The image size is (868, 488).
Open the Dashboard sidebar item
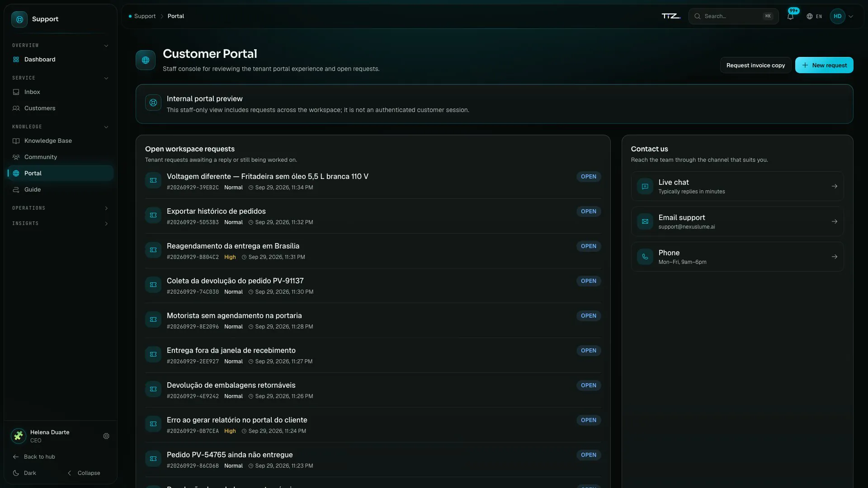[x=60, y=59]
